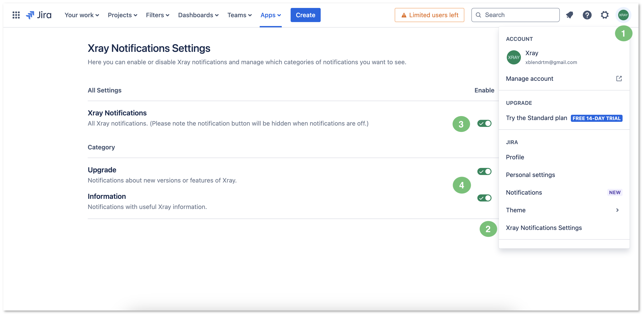Viewport: 644px width, 316px height.
Task: Click the Upgrade row title
Action: [102, 170]
